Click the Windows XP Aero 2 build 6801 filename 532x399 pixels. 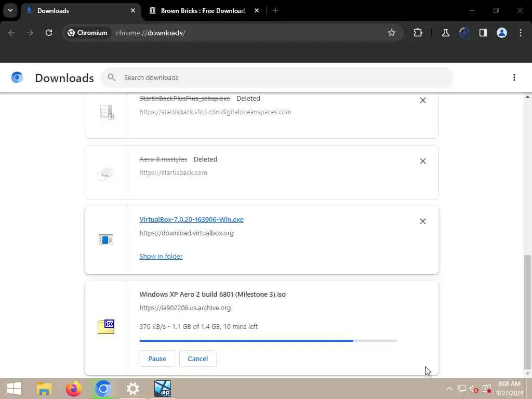click(212, 295)
